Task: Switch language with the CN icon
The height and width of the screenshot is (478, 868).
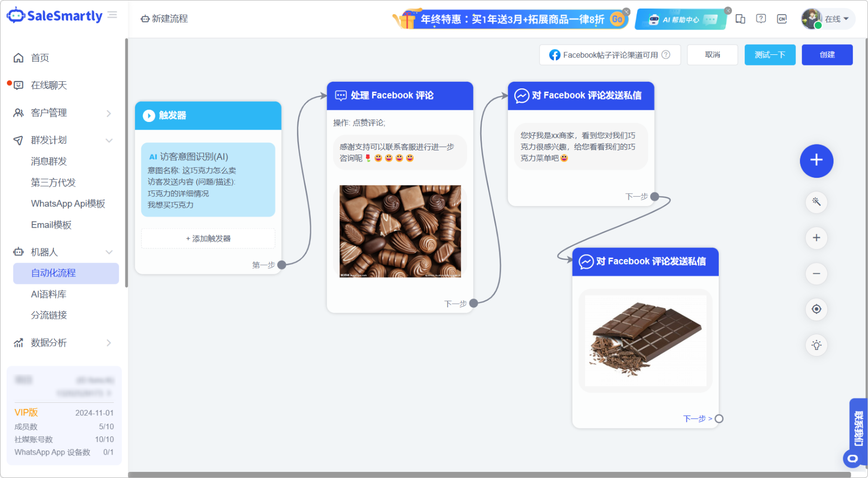Action: (x=782, y=19)
